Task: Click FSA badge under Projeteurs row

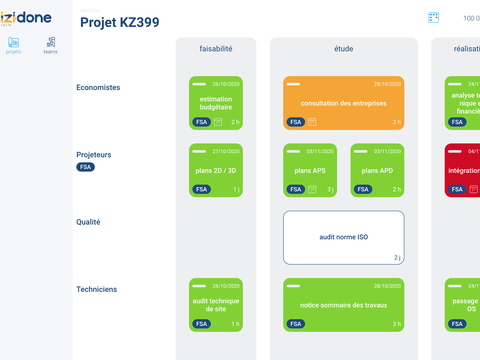Action: (x=86, y=167)
